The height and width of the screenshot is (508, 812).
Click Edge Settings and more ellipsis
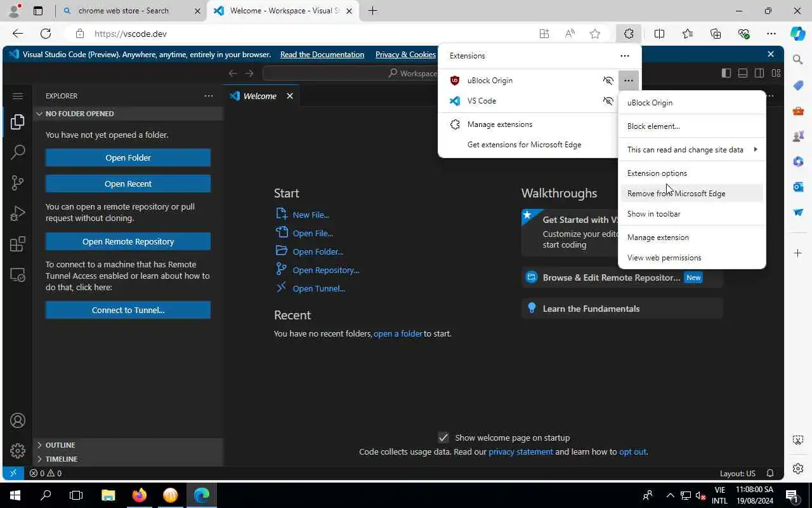tap(771, 34)
